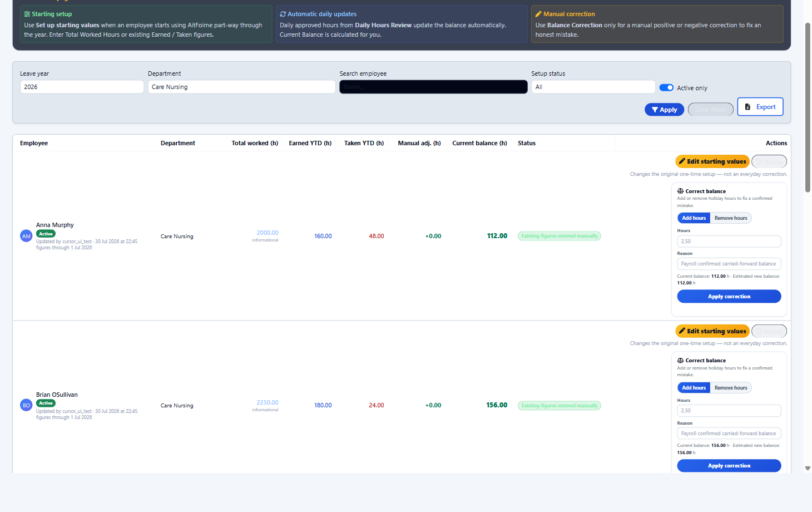
Task: Select Remove hours for Anna Murphy
Action: (731, 218)
